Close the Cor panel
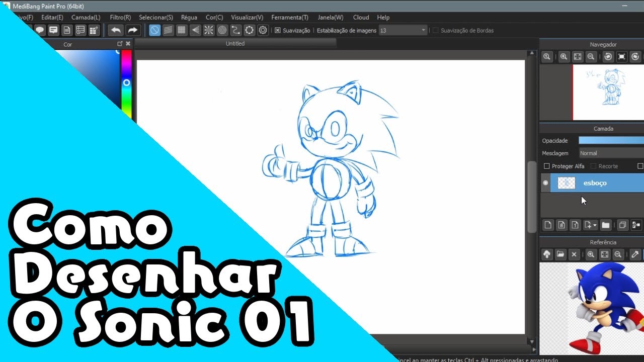The height and width of the screenshot is (362, 644). [128, 44]
